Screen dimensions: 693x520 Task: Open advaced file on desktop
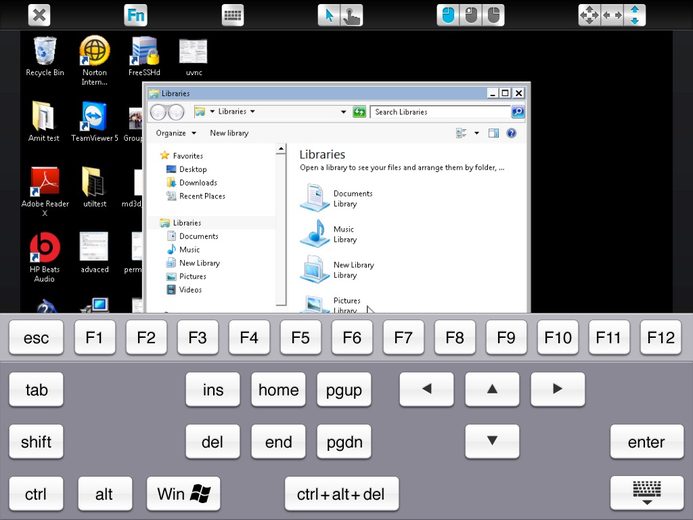pos(94,253)
